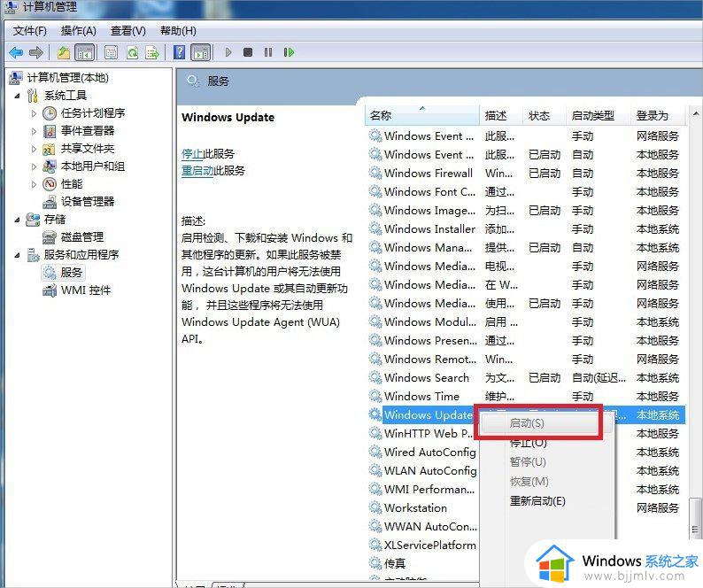Image resolution: width=703 pixels, height=588 pixels.
Task: Sort by the 登录为 column header
Action: (658, 116)
